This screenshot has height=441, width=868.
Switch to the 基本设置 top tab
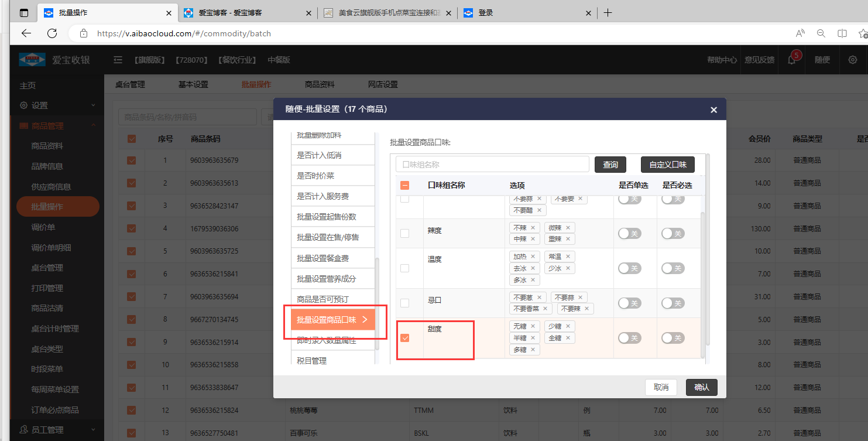[193, 84]
